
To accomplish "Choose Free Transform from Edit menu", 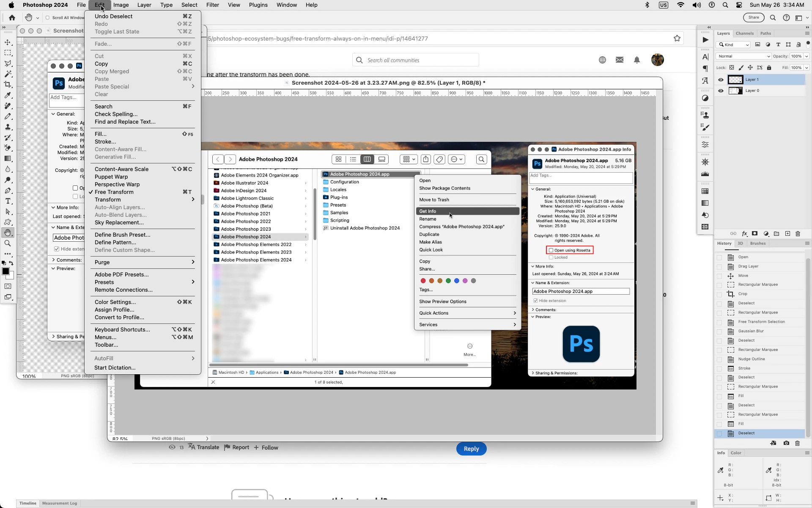I will [x=114, y=192].
